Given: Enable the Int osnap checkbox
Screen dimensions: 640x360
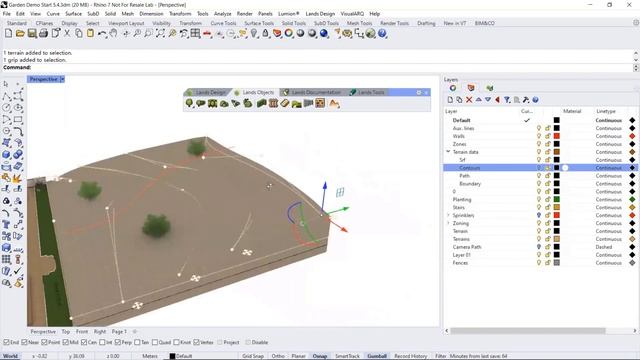Looking at the screenshot, I should click(102, 342).
